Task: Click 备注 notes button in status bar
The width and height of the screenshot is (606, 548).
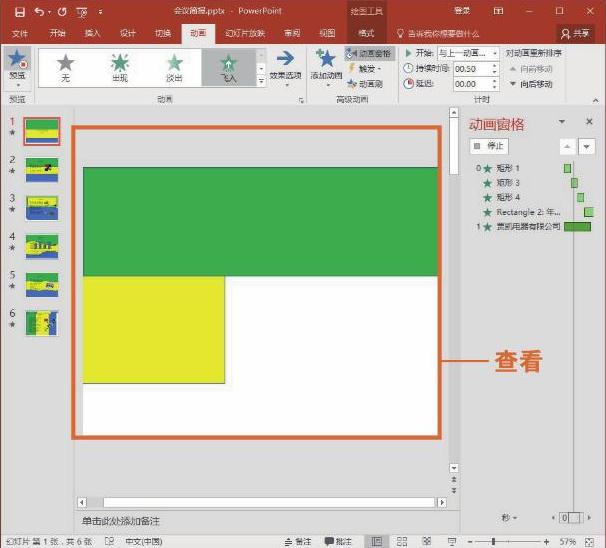Action: [x=298, y=541]
